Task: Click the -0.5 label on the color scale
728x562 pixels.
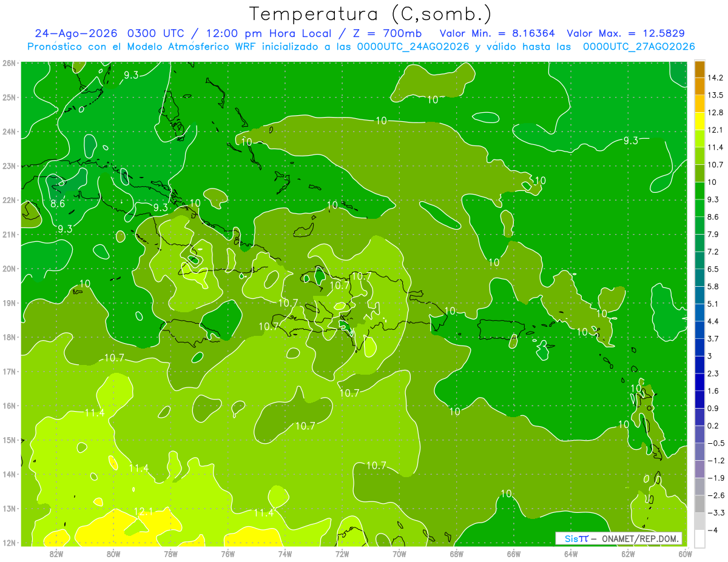Action: [715, 443]
